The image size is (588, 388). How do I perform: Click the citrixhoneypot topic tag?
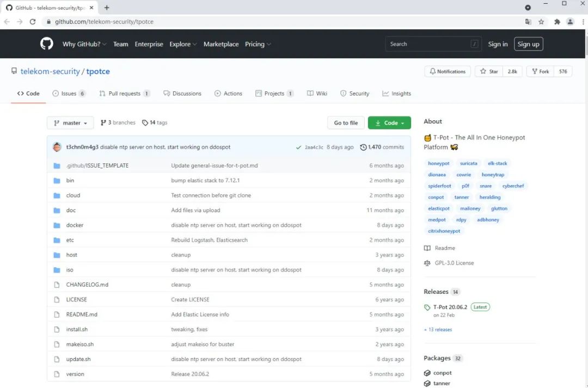click(x=444, y=231)
